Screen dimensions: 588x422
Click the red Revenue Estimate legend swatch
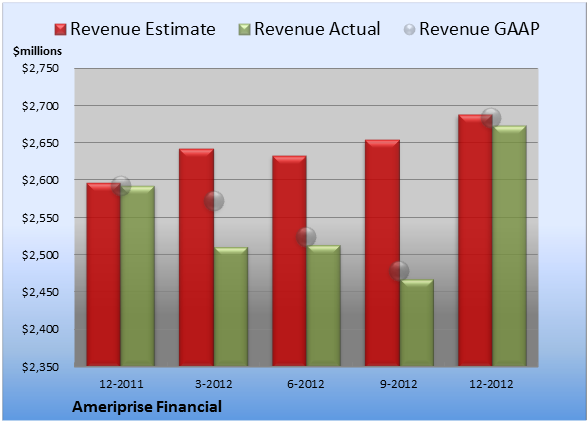[x=60, y=29]
